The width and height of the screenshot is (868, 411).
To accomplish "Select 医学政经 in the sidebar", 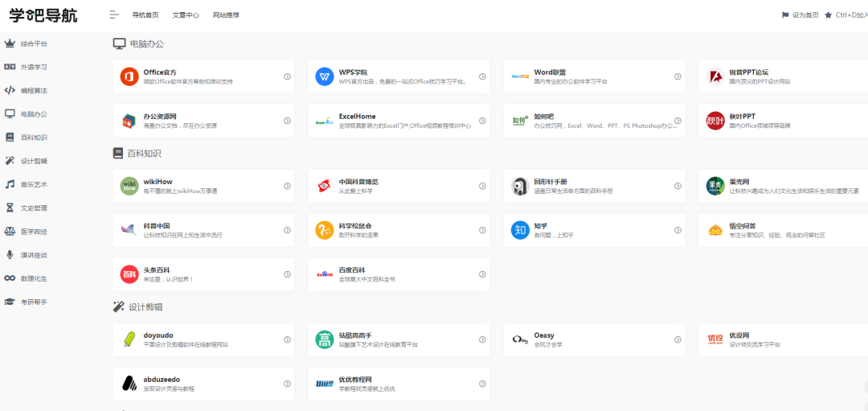I will [x=34, y=232].
